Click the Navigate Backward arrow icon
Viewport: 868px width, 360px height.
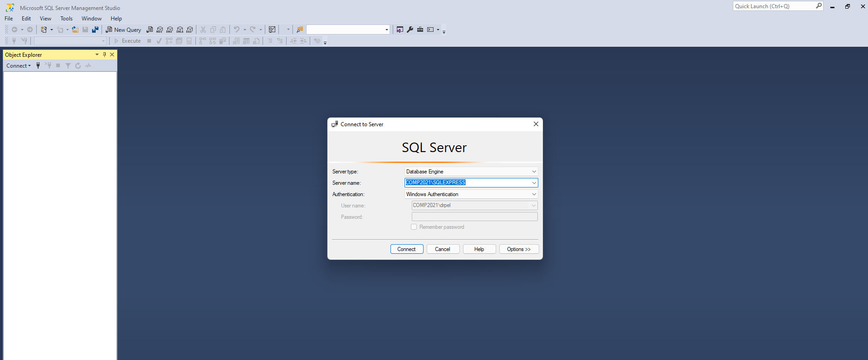tap(15, 30)
